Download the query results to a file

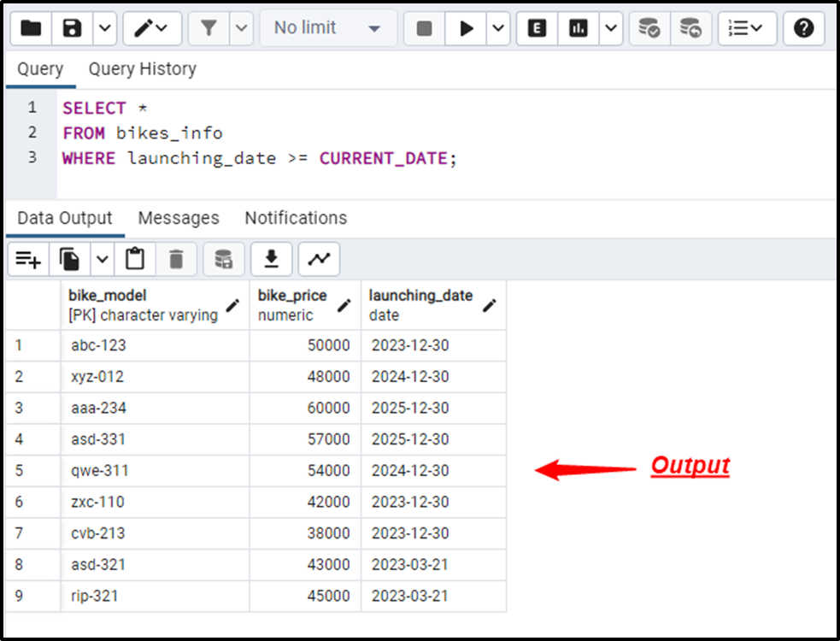(x=271, y=258)
